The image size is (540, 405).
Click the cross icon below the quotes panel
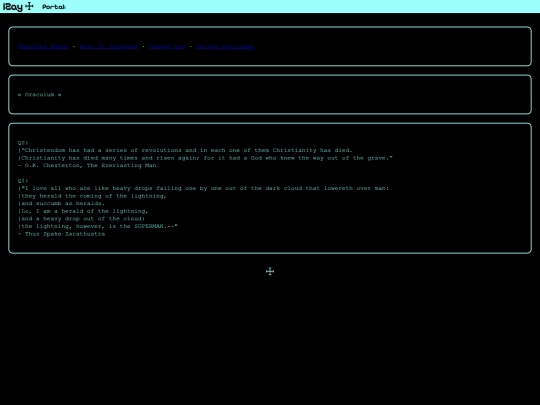coord(270,271)
